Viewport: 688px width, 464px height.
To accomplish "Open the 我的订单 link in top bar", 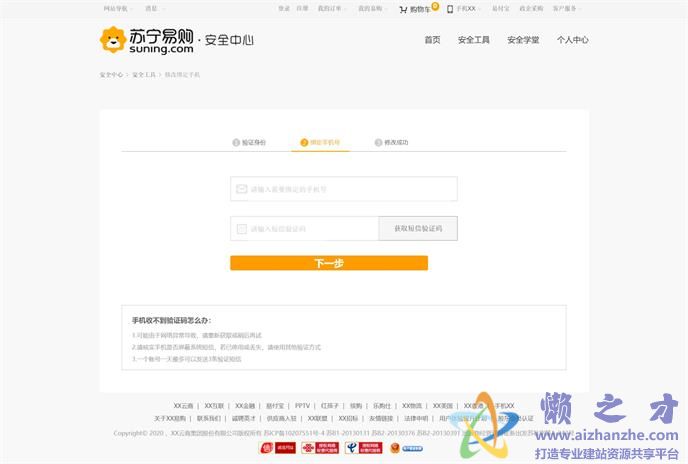I will tap(329, 8).
